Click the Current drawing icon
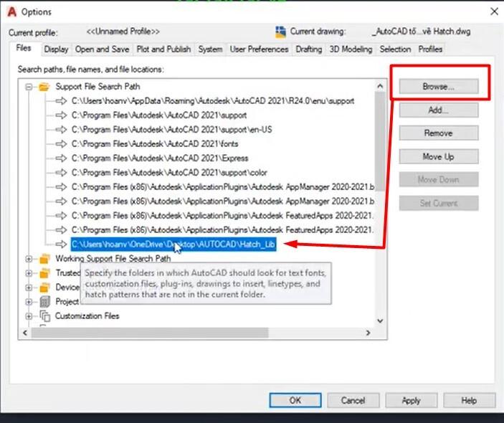This screenshot has width=504, height=423. pos(280,32)
